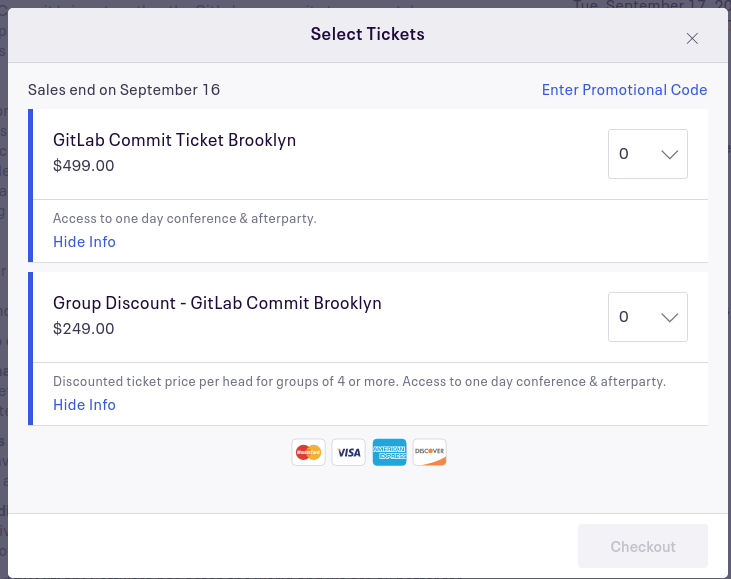Click the Select Tickets dialog heading
The width and height of the screenshot is (731, 579).
(x=367, y=34)
